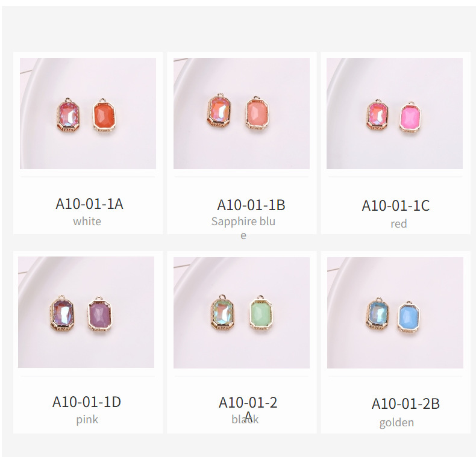Image resolution: width=476 pixels, height=457 pixels.
Task: Open the A10-01-1A product thumbnail
Action: click(x=88, y=113)
